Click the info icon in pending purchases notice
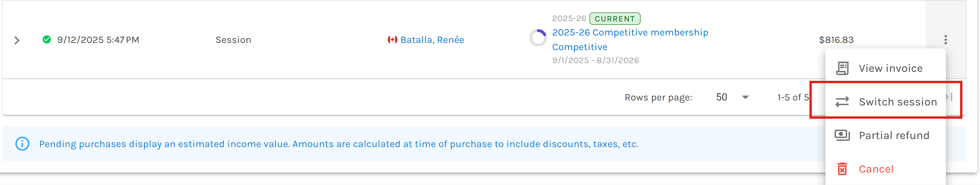This screenshot has width=980, height=185. tap(22, 144)
